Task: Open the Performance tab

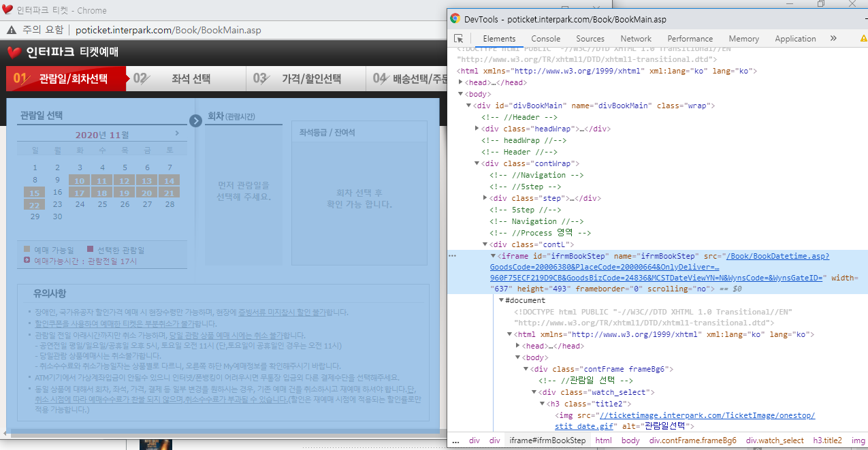Action: pyautogui.click(x=690, y=39)
